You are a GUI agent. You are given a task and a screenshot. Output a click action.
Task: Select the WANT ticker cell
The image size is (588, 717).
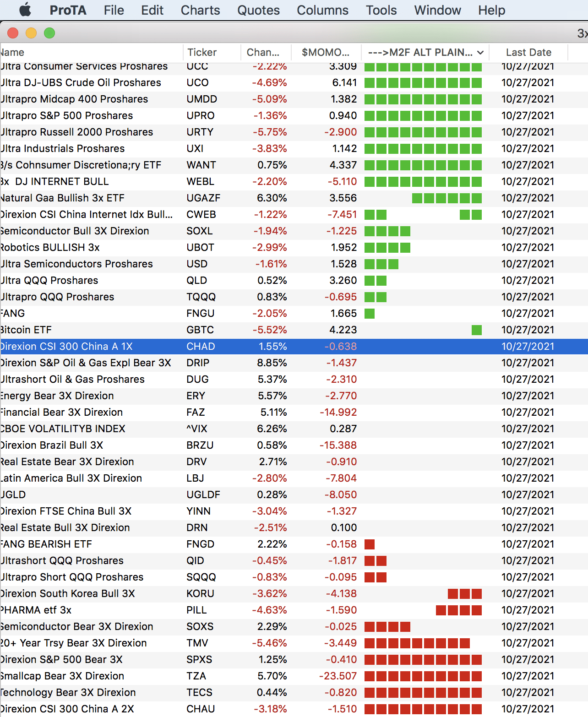pos(201,165)
